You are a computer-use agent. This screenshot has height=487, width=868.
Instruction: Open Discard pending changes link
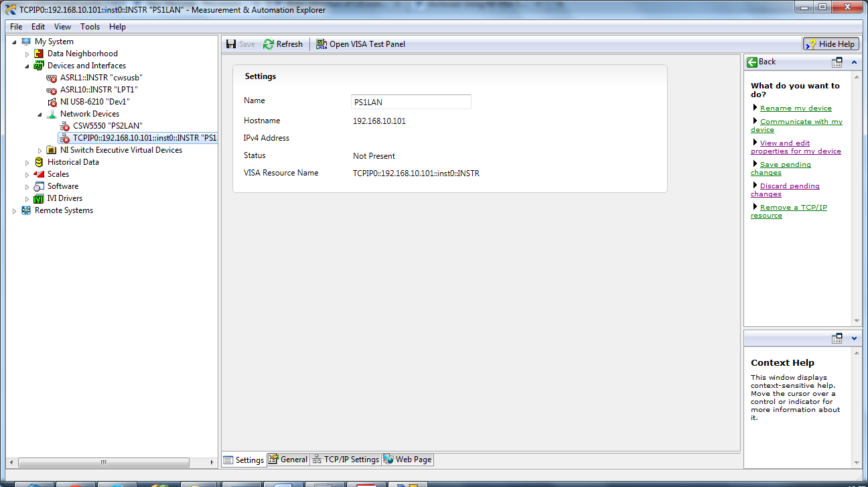click(x=785, y=190)
